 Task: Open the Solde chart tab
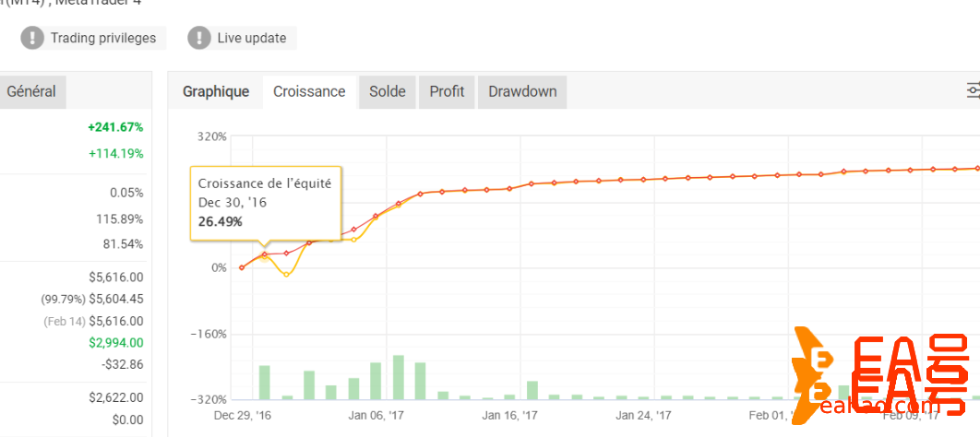coord(388,92)
